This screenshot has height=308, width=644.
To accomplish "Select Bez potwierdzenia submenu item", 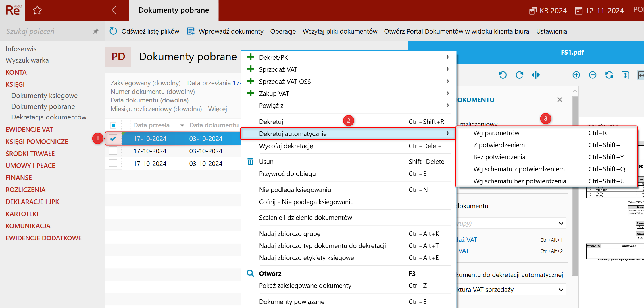I will point(547,157).
